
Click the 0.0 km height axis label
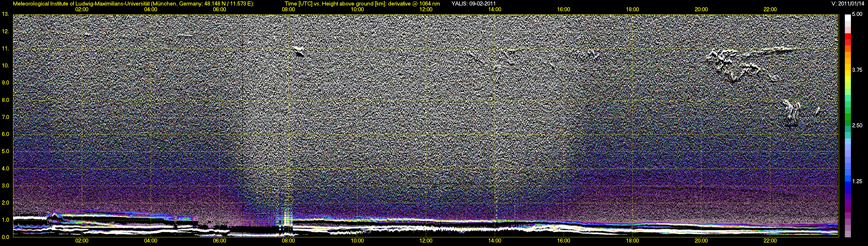(x=5, y=237)
